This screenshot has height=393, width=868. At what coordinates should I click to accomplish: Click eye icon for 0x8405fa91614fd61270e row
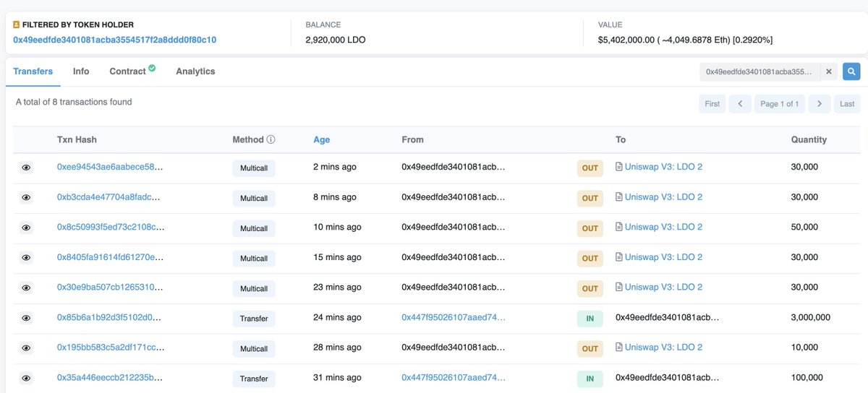pos(26,258)
